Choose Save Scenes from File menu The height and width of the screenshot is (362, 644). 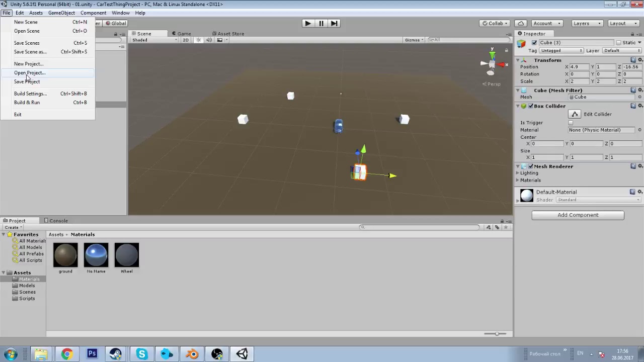coord(47,43)
